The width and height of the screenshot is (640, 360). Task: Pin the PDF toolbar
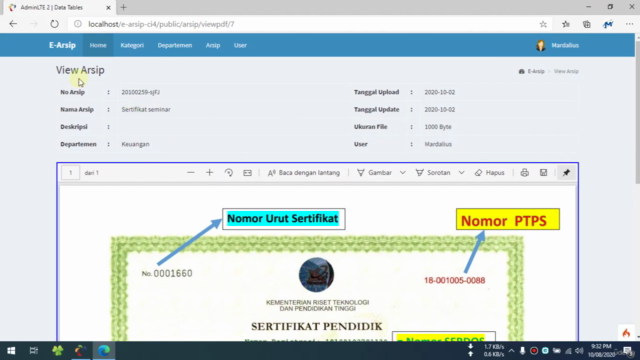566,173
